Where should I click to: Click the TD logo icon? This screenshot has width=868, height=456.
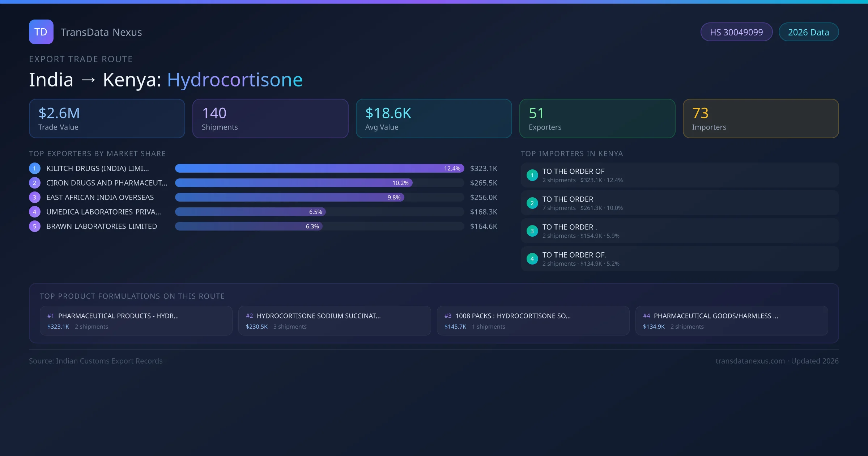coord(41,32)
